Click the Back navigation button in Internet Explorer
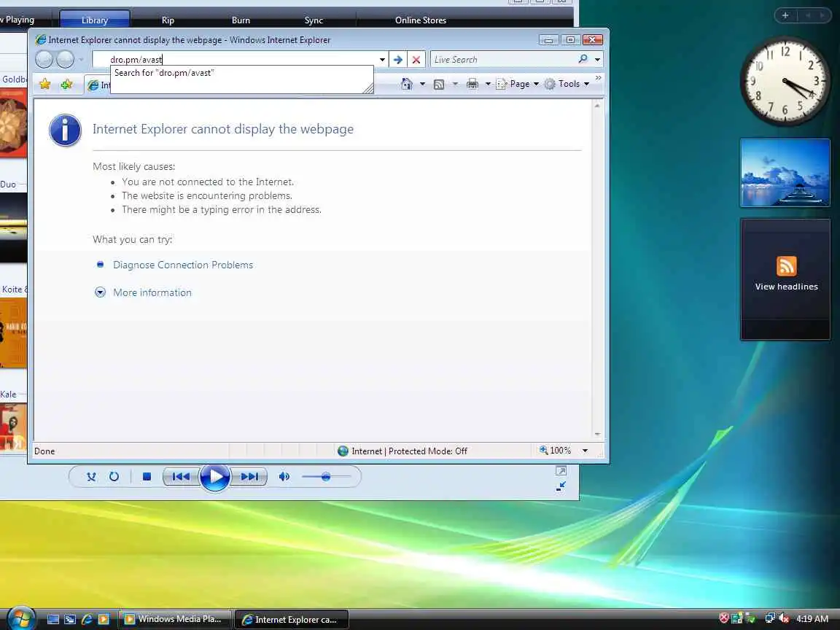The width and height of the screenshot is (840, 630). pos(44,60)
